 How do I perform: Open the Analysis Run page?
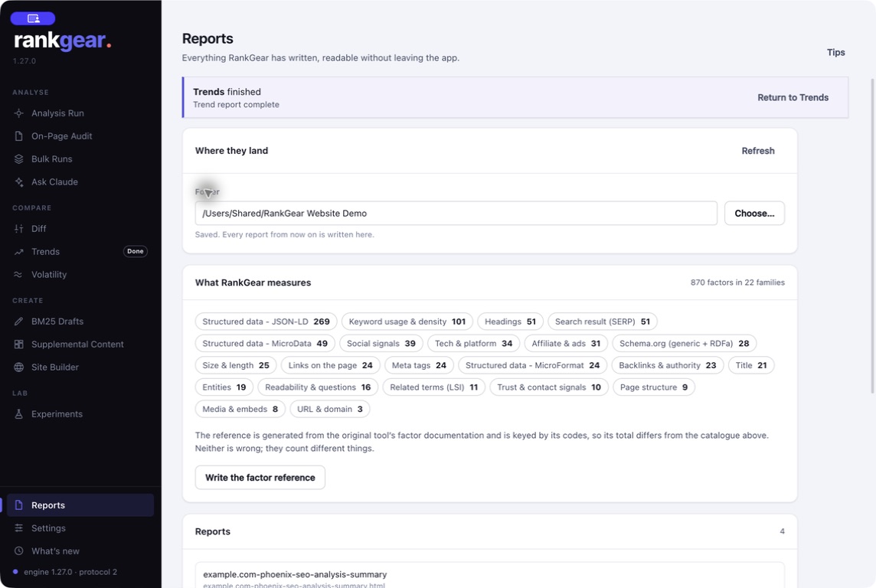(80, 113)
